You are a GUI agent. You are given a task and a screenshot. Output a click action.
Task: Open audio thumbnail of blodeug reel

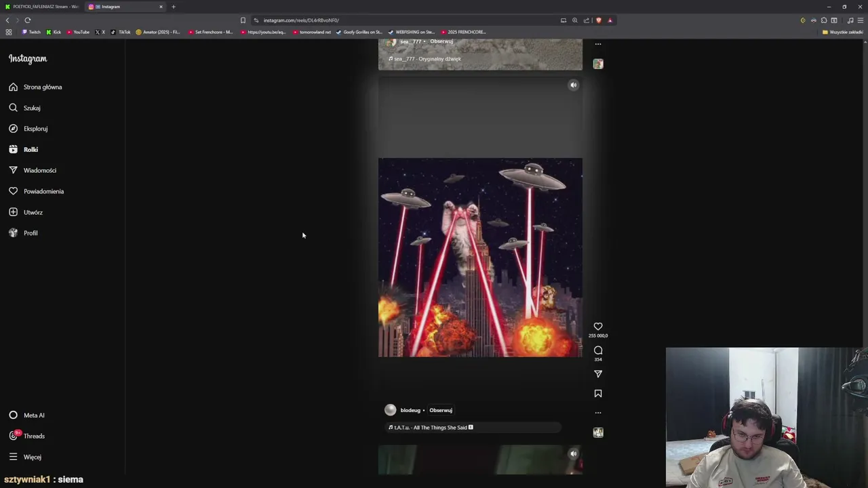[598, 432]
